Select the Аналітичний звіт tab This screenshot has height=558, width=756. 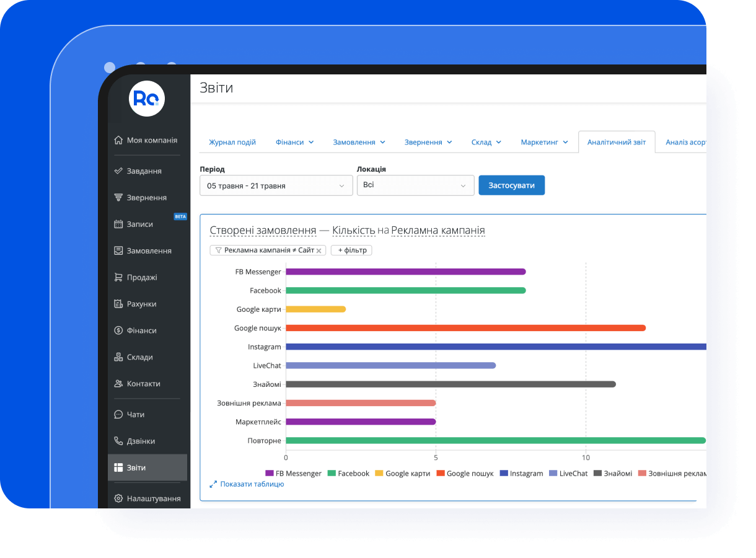pos(616,142)
